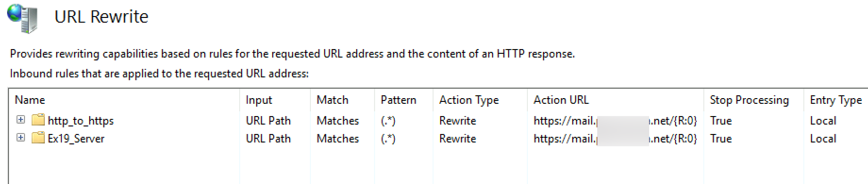Expand the Ex19_Server rule

[21, 138]
